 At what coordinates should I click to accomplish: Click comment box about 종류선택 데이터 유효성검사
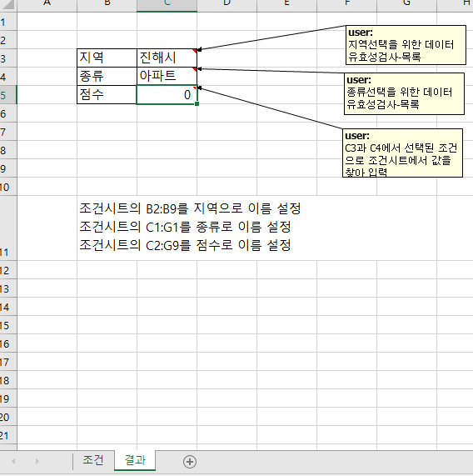tap(404, 94)
